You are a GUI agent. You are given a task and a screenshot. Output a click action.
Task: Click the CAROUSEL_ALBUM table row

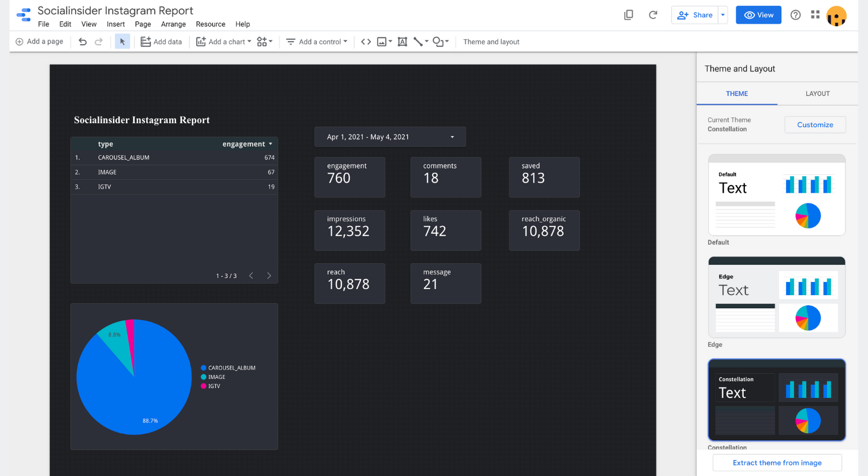click(x=174, y=158)
